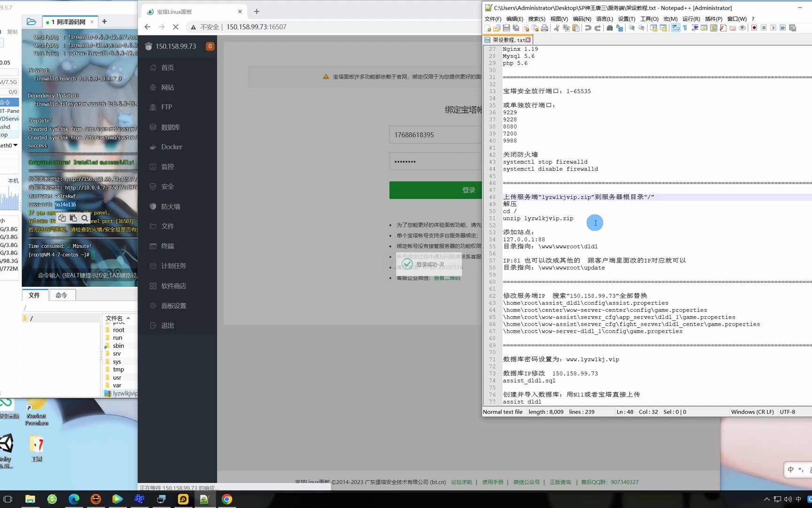Open the 编码(N) menu in Notepad++
Image resolution: width=812 pixels, height=508 pixels.
tap(582, 19)
